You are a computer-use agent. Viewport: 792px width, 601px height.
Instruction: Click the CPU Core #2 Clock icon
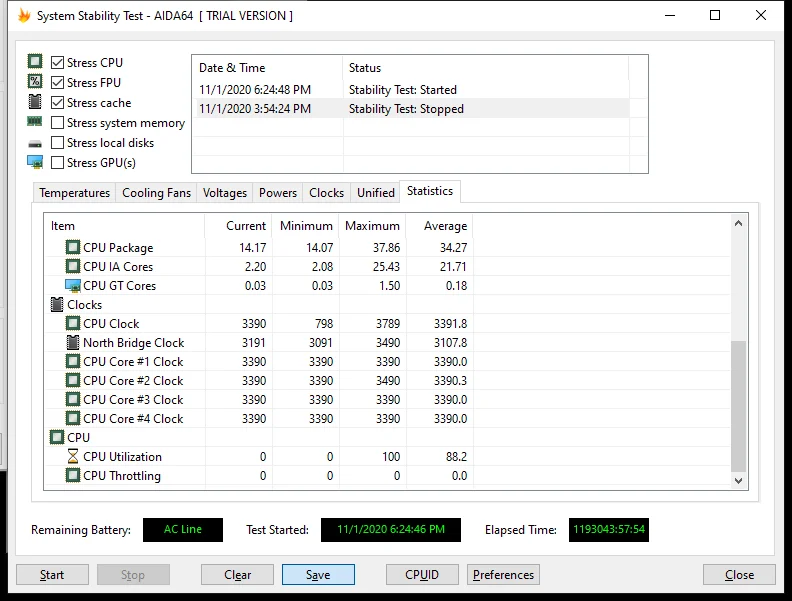73,380
